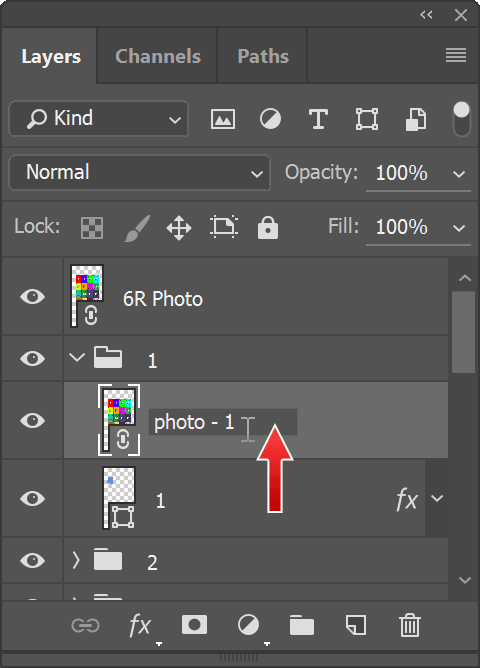The image size is (480, 668).
Task: Click the photo - 1 layer name field
Action: tap(223, 422)
